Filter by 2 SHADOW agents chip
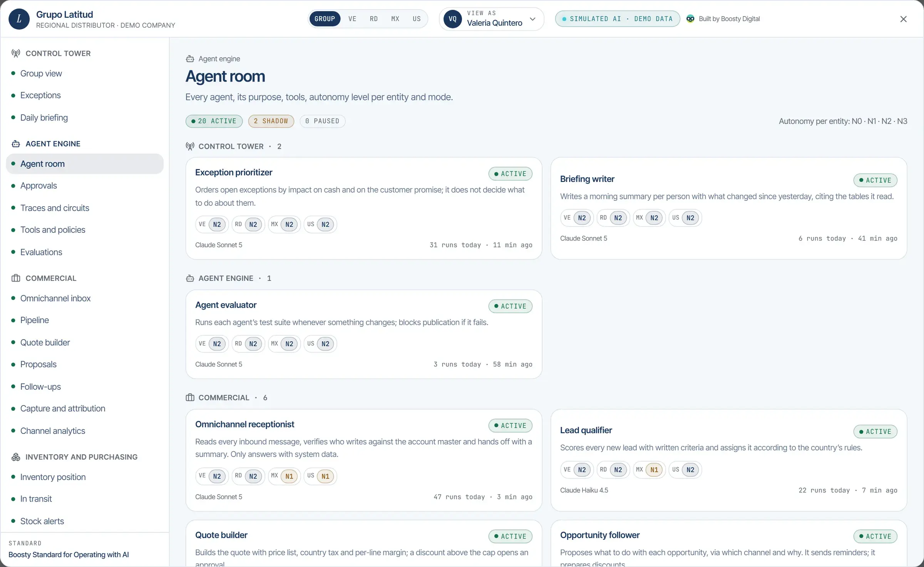This screenshot has width=924, height=567. tap(271, 121)
